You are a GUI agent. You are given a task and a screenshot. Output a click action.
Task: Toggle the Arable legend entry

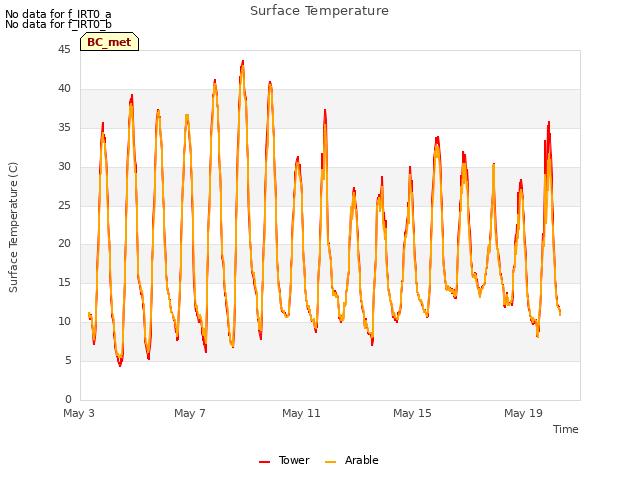(351, 460)
